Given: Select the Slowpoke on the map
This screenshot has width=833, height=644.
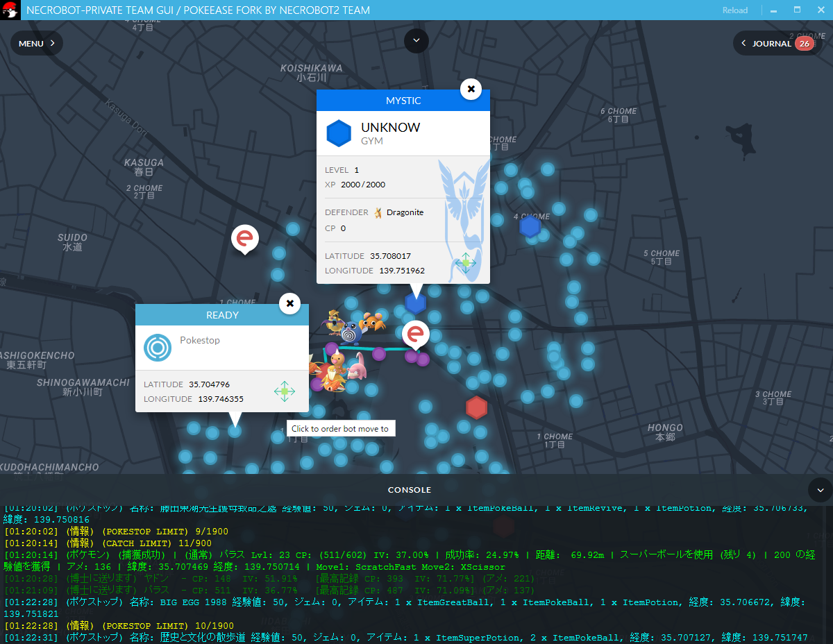Looking at the screenshot, I should 358,366.
